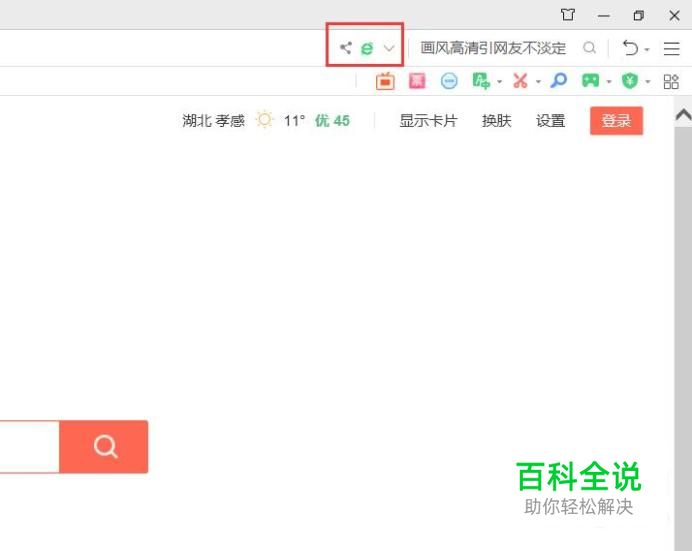Click the blue chat bubble extension
This screenshot has height=551, width=692.
(449, 81)
